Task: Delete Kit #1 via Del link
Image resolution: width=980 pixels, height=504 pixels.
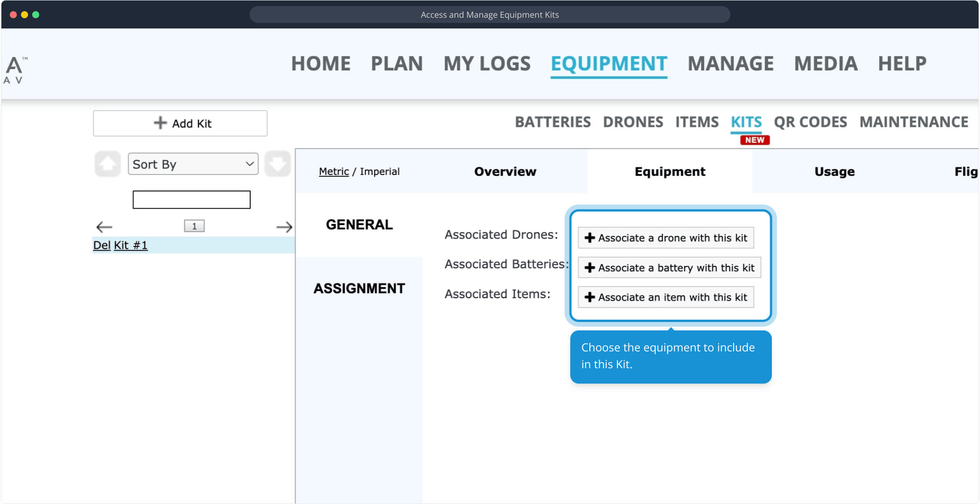Action: (x=102, y=245)
